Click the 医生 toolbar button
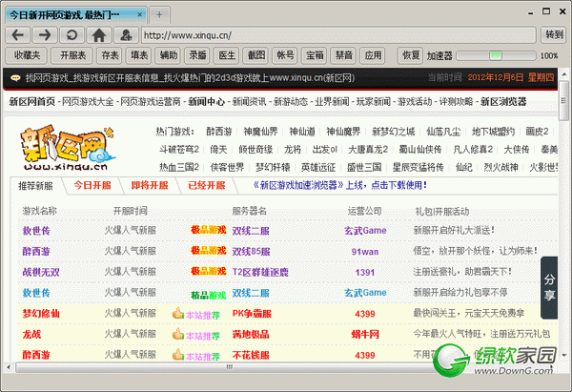572x392 pixels. point(227,55)
